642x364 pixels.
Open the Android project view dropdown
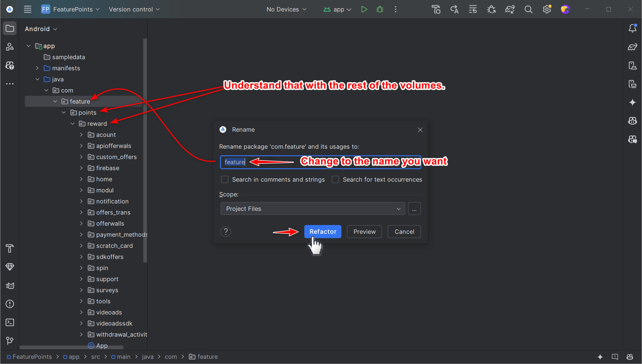[41, 29]
